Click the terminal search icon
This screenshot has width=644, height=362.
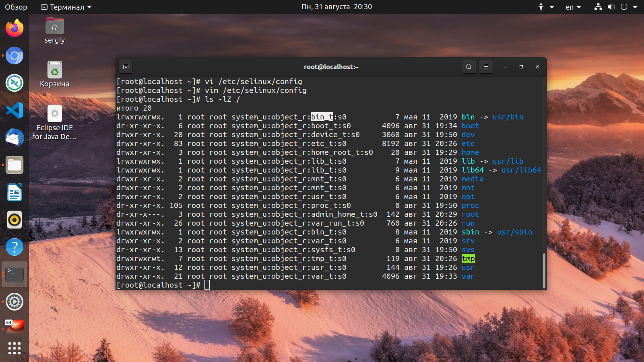pos(469,67)
